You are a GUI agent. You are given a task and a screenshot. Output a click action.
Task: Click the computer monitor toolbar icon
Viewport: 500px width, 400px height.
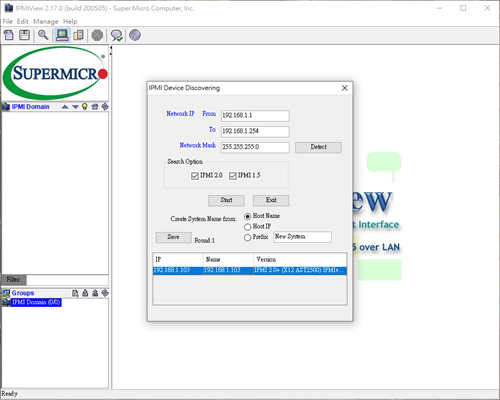(62, 35)
